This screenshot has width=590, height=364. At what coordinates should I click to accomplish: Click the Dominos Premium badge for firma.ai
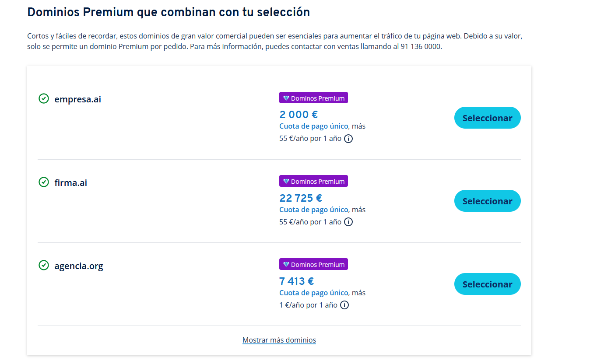point(313,181)
